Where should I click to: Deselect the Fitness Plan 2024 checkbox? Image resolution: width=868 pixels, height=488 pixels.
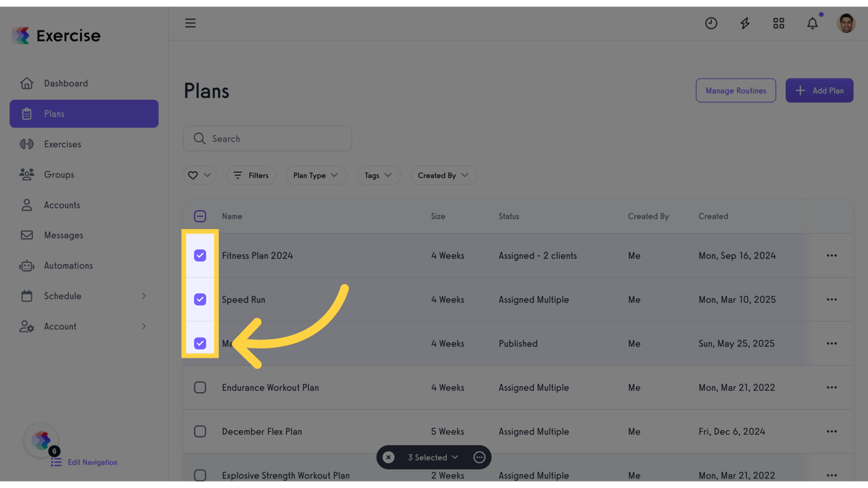click(200, 255)
